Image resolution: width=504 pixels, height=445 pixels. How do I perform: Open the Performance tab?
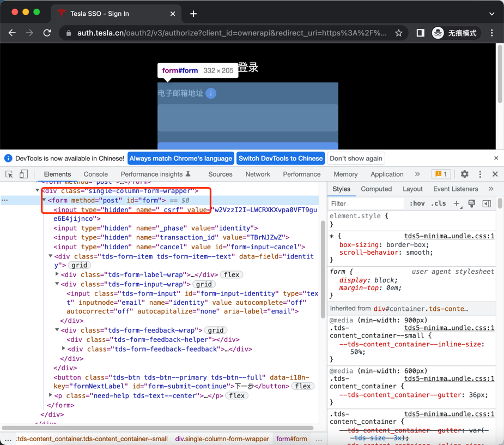click(301, 174)
